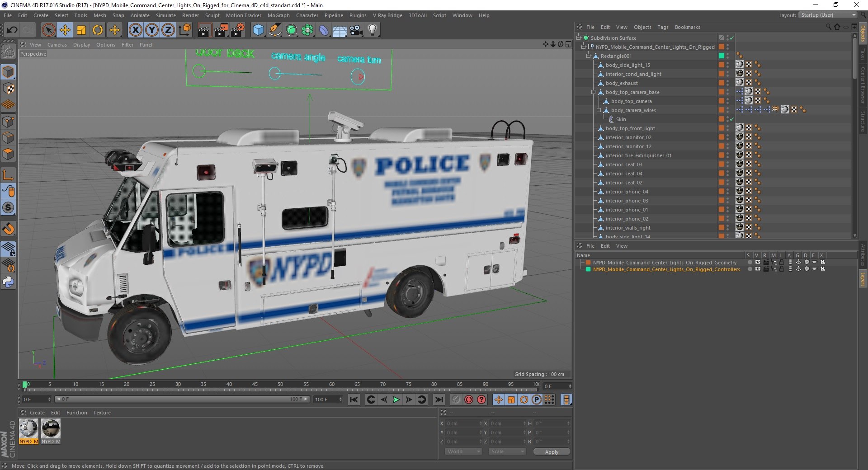Screen dimensions: 868x470
Task: Toggle record active objects button
Action: pyautogui.click(x=456, y=399)
